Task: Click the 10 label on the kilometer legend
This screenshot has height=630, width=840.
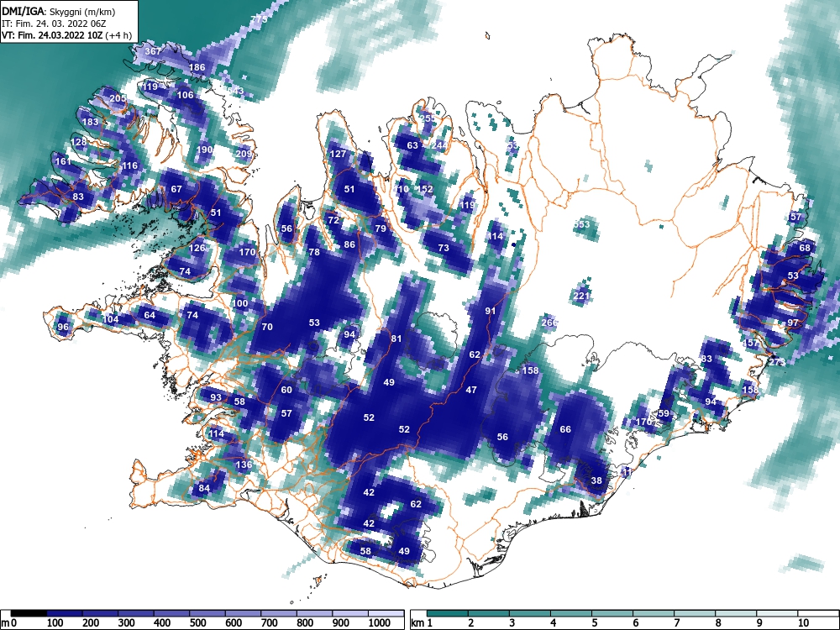Action: pos(802,622)
